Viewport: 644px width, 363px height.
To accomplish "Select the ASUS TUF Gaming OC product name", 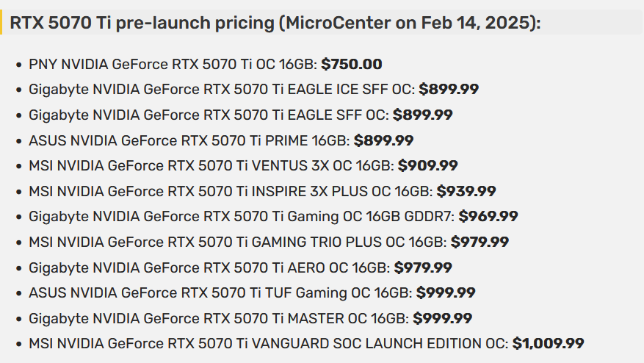I will click(x=220, y=293).
